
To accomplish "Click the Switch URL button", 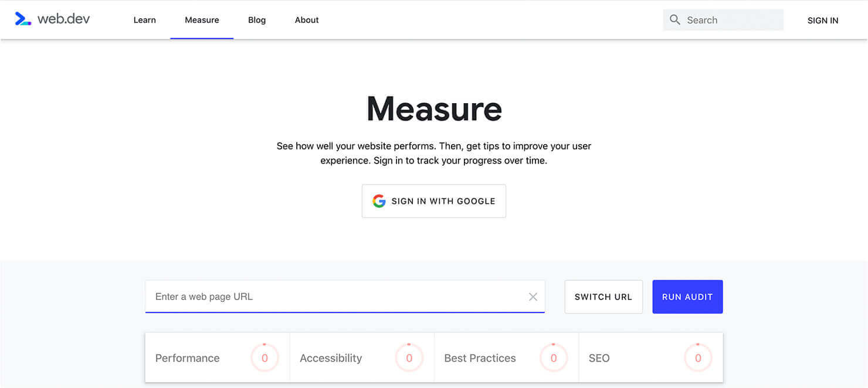I will pos(603,297).
